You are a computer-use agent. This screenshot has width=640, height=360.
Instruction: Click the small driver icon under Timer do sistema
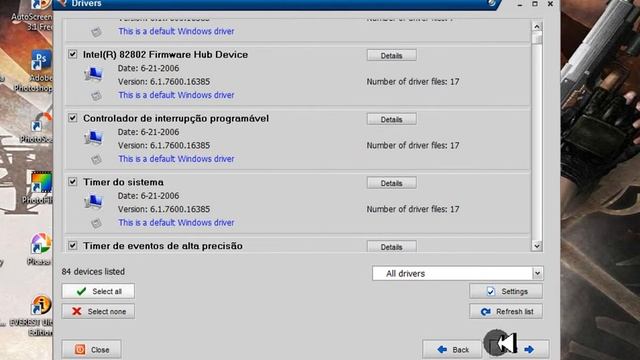96,223
